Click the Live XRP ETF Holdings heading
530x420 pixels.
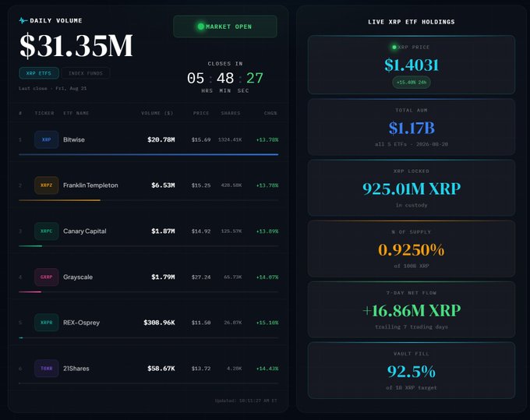click(412, 22)
